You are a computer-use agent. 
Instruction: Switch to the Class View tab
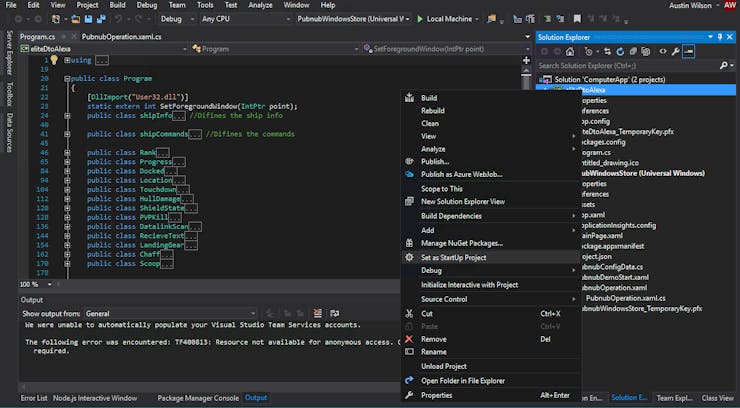click(717, 398)
